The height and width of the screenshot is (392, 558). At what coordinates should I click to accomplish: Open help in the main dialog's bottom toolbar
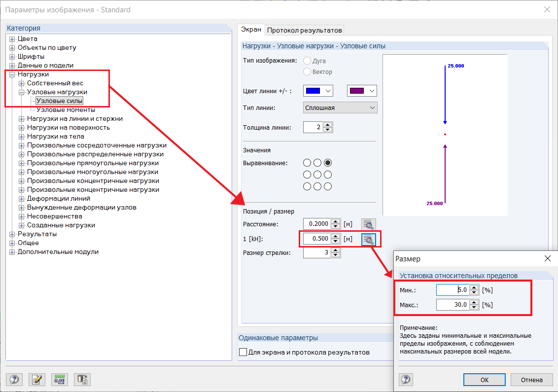click(x=14, y=380)
